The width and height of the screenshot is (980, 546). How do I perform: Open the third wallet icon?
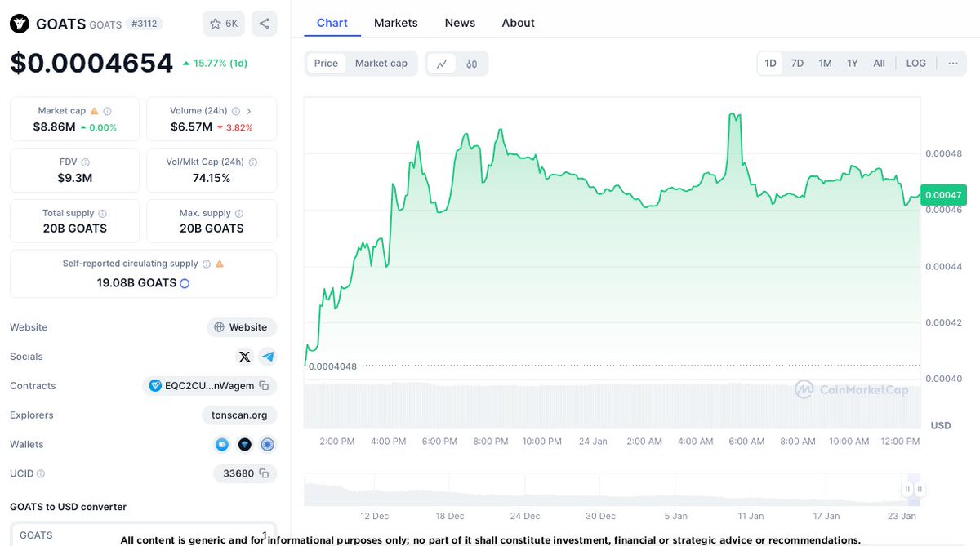[x=268, y=445]
